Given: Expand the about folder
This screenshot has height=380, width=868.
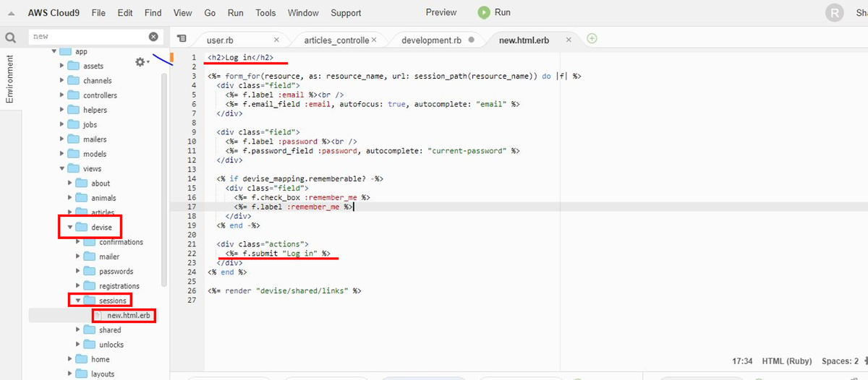Looking at the screenshot, I should pyautogui.click(x=70, y=183).
